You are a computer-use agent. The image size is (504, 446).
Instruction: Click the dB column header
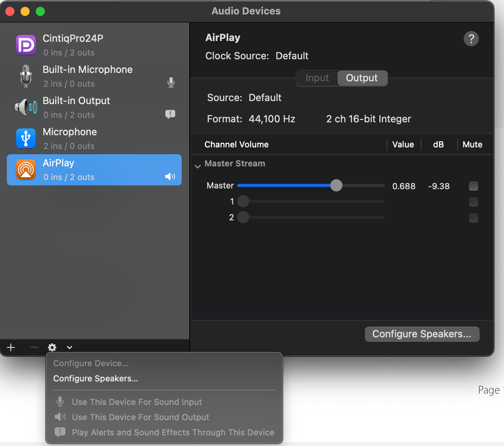tap(438, 144)
